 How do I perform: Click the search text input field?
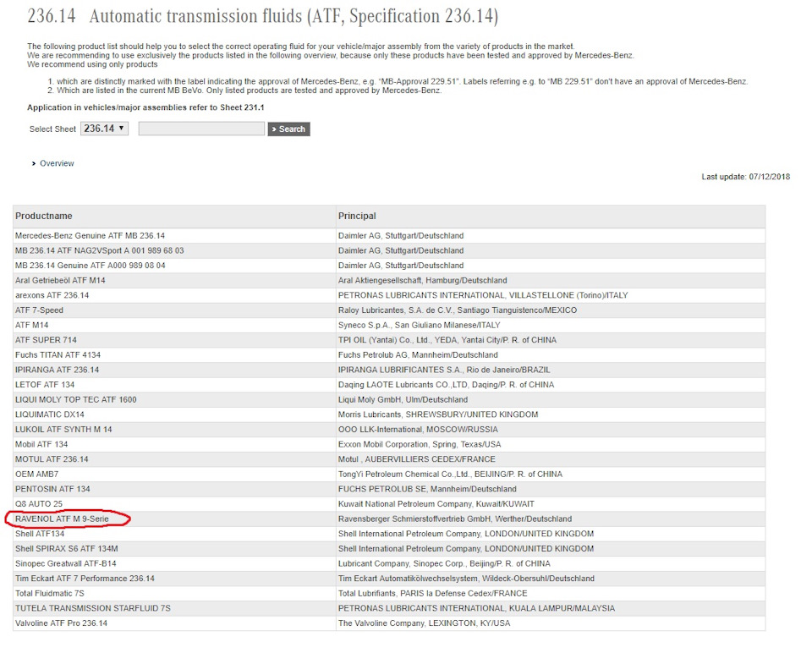click(201, 129)
